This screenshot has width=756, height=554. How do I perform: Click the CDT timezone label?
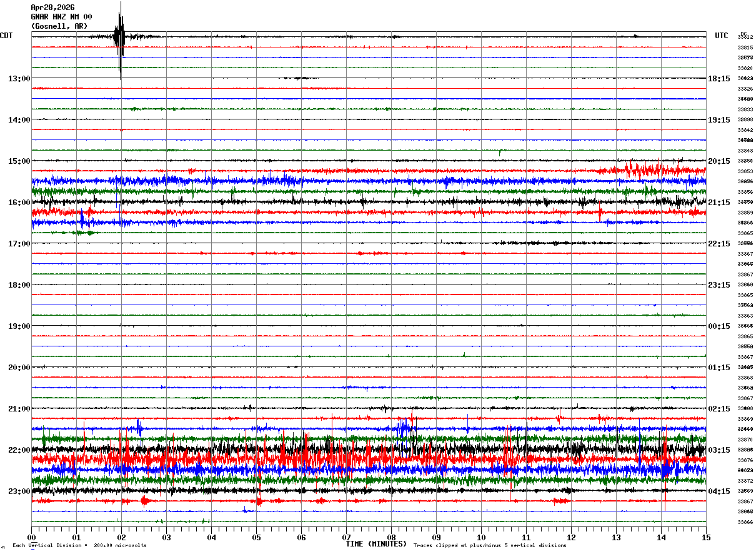coord(6,36)
